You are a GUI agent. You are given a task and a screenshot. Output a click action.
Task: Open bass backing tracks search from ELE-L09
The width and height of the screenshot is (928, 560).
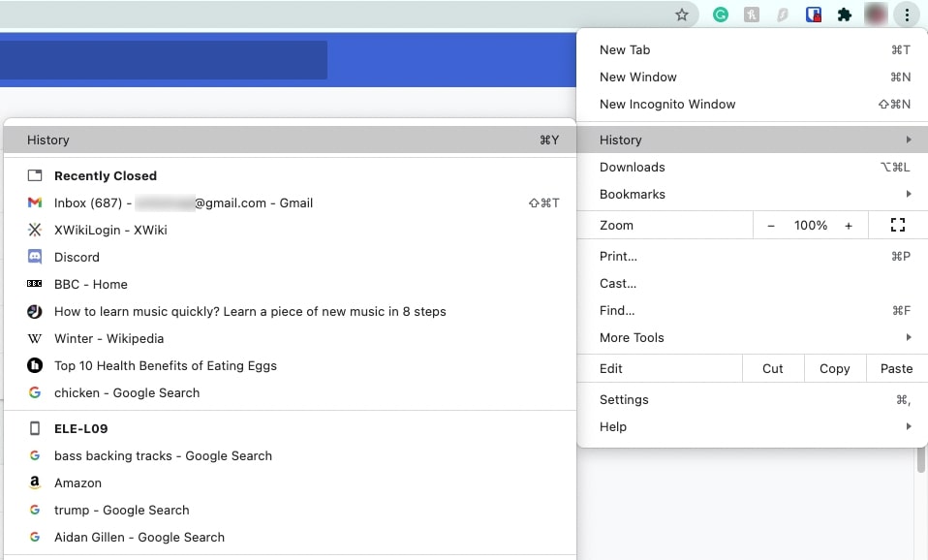point(290,455)
